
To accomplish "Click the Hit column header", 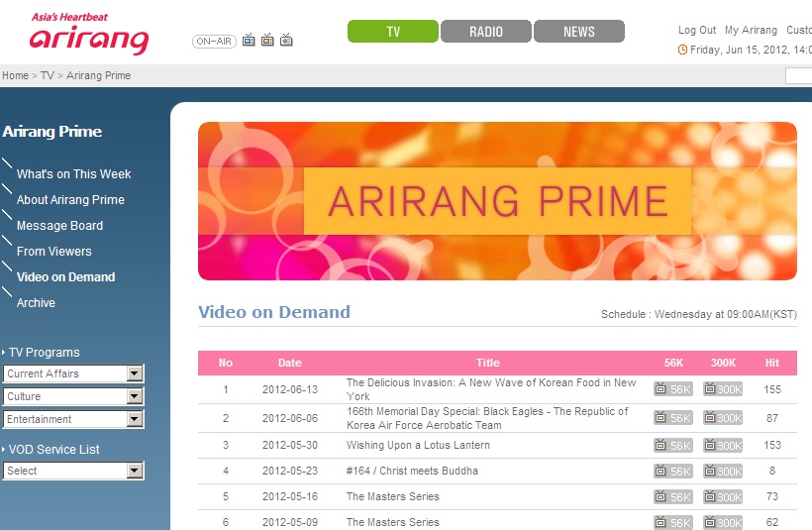I will coord(772,363).
